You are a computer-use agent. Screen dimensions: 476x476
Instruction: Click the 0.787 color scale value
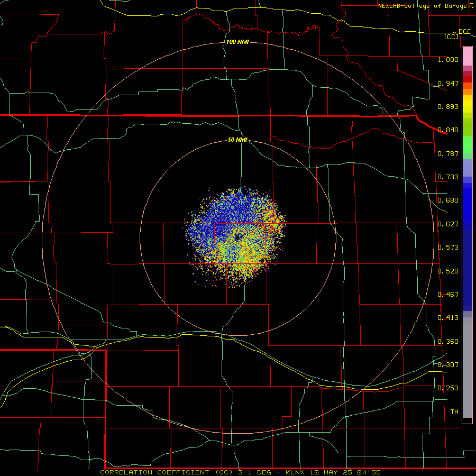point(448,153)
